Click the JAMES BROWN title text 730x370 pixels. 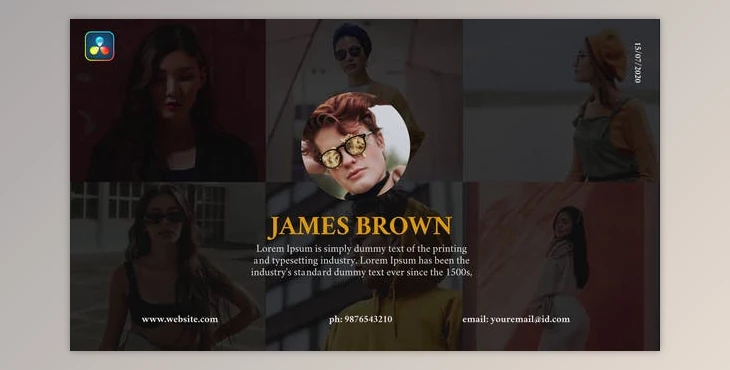click(359, 226)
